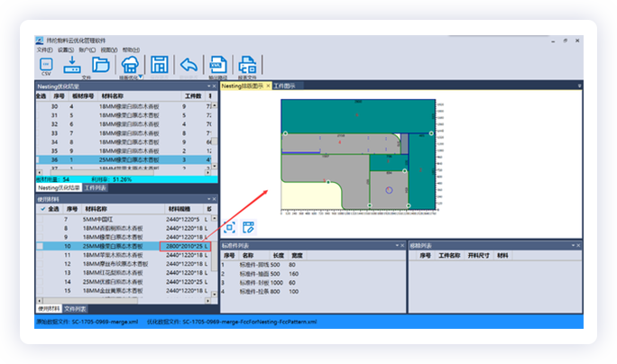Viewport: 617px width, 364px height.
Task: Toggle the 全选 checkbox in 使用材料 header
Action: click(43, 209)
